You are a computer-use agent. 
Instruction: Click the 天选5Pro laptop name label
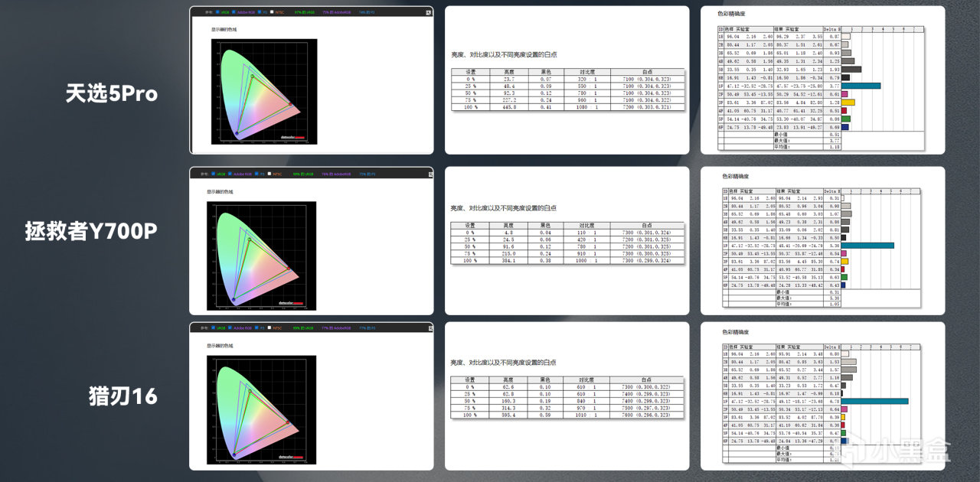(112, 93)
